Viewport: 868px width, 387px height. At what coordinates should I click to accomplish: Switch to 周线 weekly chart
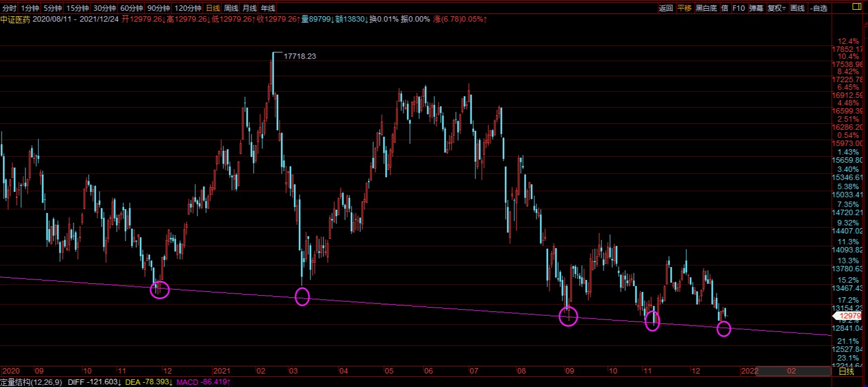[x=231, y=8]
